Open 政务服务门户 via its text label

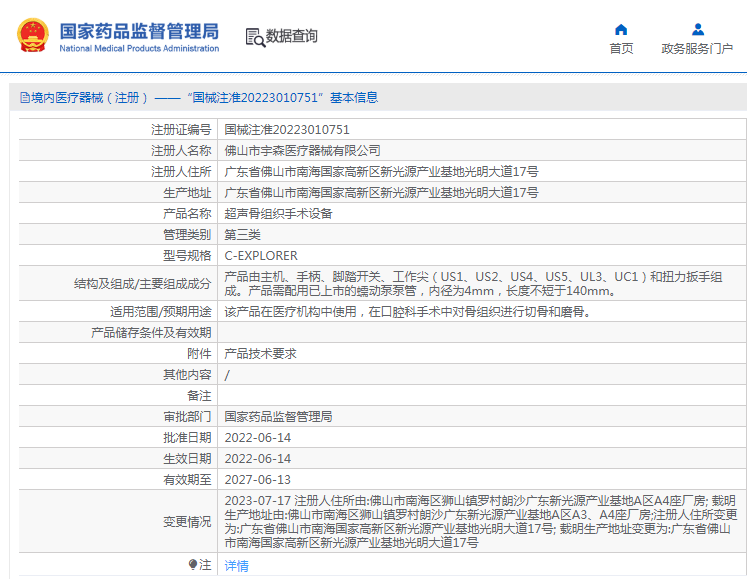point(697,48)
